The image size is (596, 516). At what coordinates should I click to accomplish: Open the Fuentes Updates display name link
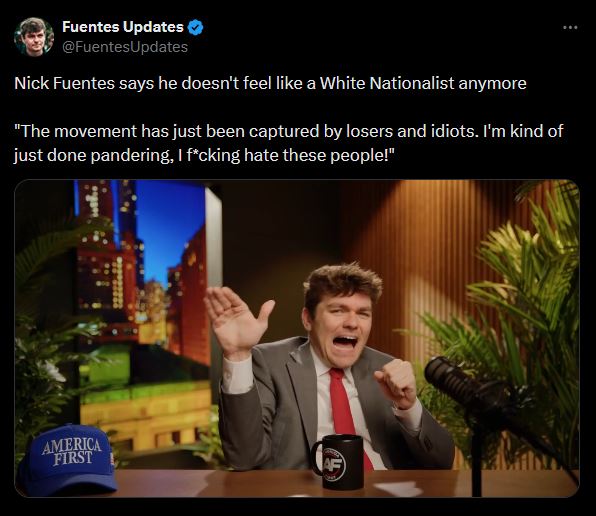coord(123,27)
